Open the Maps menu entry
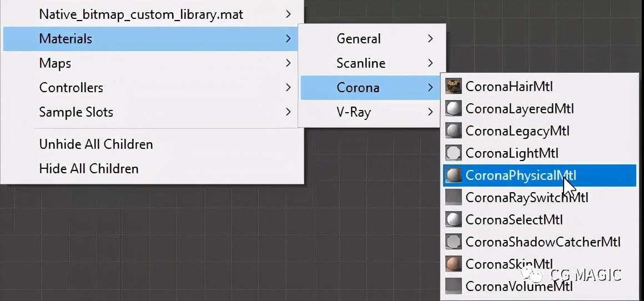 click(x=150, y=63)
